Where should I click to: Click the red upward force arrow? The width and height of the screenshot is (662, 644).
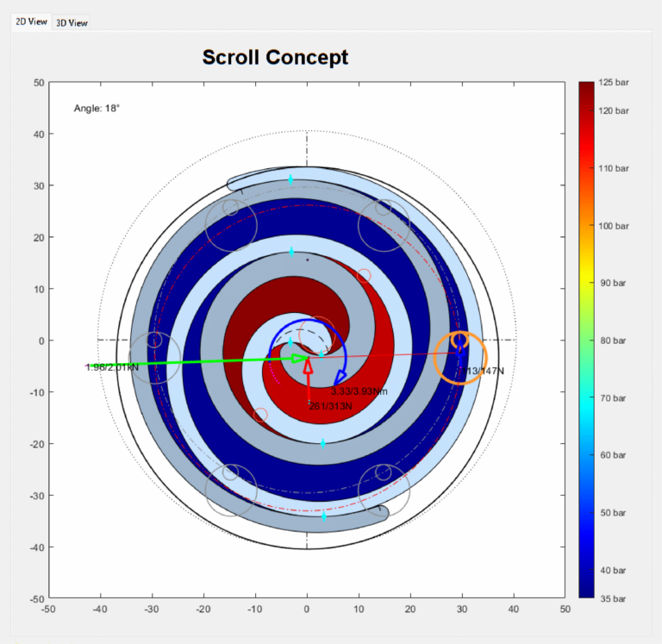309,379
